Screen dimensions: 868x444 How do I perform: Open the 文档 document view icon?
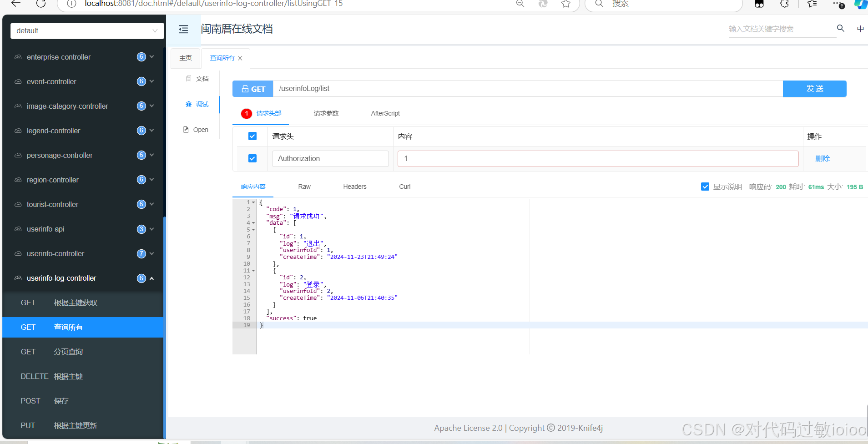tap(189, 78)
